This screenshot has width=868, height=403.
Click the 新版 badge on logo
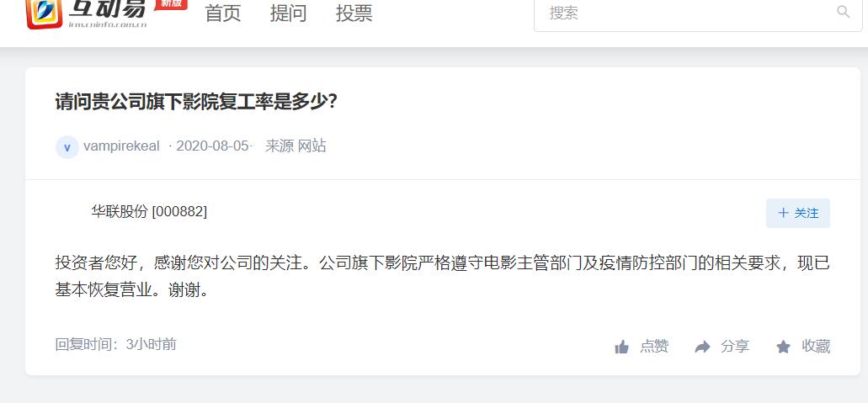click(171, 4)
